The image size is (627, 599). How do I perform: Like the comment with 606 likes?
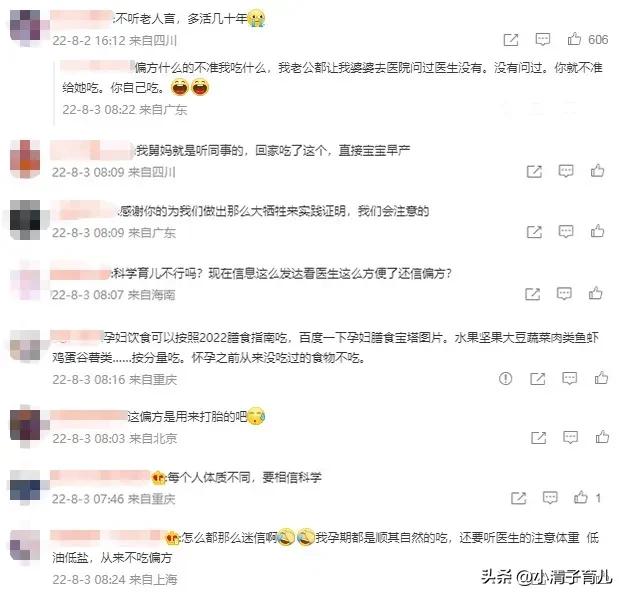click(x=574, y=39)
